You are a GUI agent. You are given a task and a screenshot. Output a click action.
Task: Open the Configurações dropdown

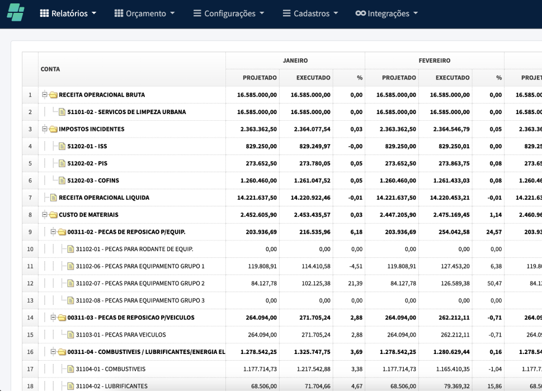click(229, 14)
